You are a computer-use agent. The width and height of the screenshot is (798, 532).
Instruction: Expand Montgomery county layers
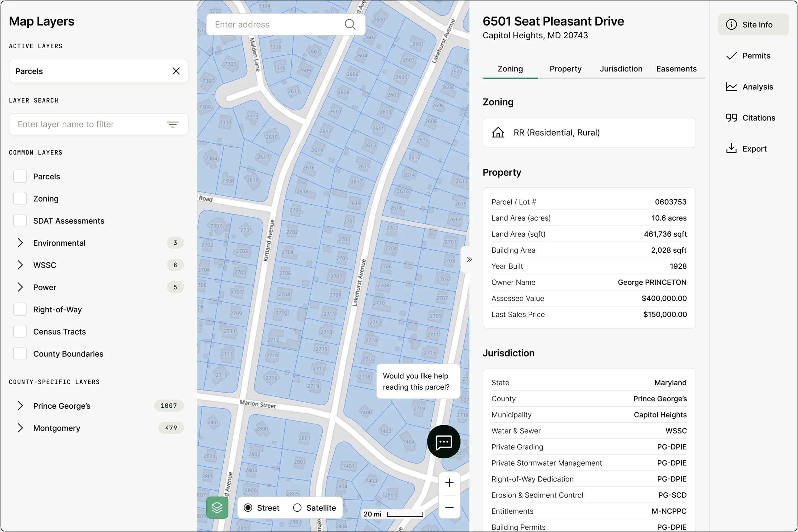click(20, 428)
